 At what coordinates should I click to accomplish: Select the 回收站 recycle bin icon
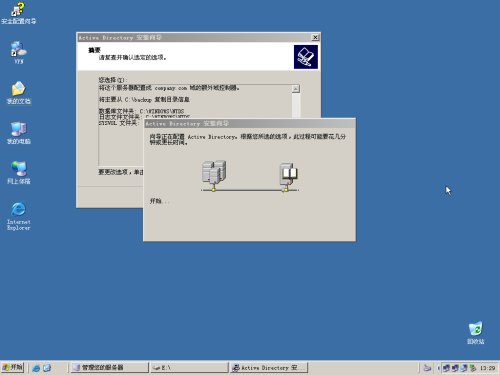coord(476,333)
